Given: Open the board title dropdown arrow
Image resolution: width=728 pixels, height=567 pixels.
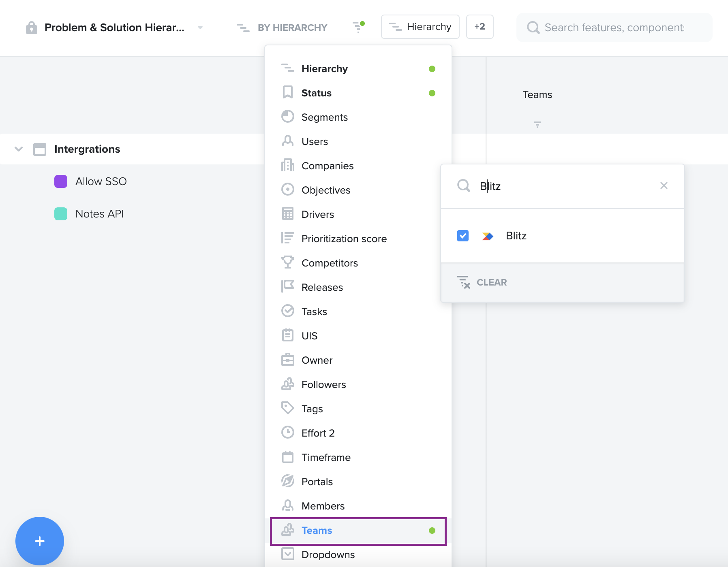Looking at the screenshot, I should tap(200, 28).
